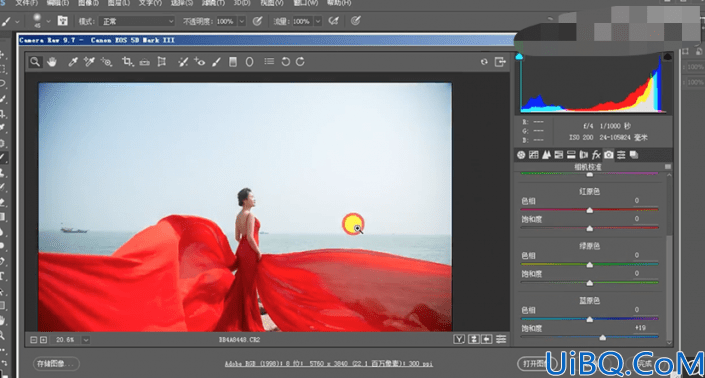Click Save Image button 存储图像
705x378 pixels.
pos(56,364)
